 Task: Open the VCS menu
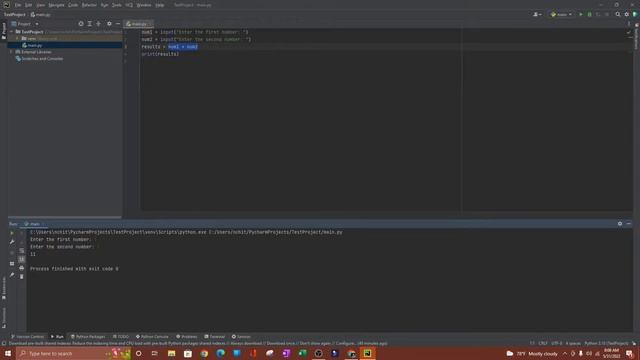click(x=129, y=5)
